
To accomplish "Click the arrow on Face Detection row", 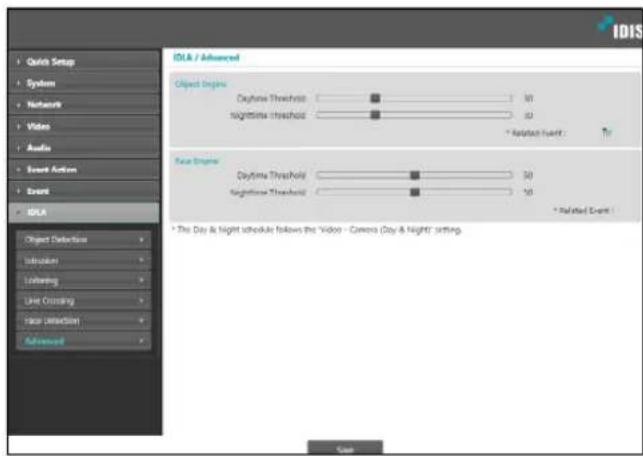I will pyautogui.click(x=141, y=321).
